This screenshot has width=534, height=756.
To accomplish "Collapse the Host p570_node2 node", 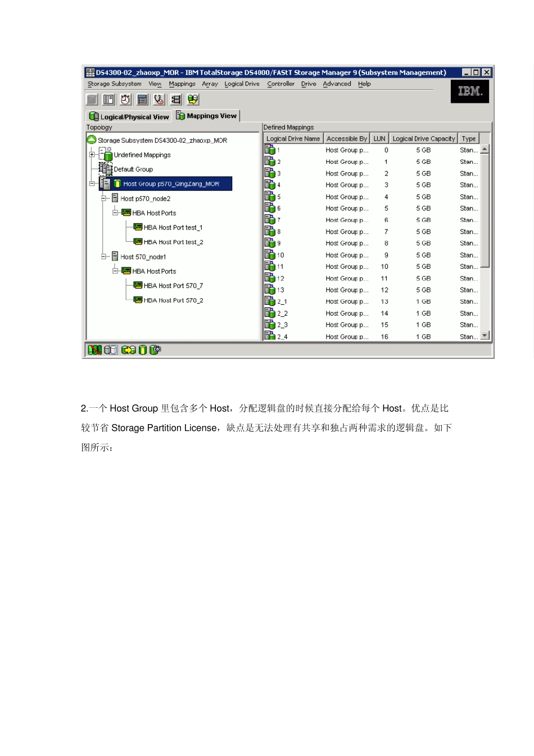I will point(103,198).
